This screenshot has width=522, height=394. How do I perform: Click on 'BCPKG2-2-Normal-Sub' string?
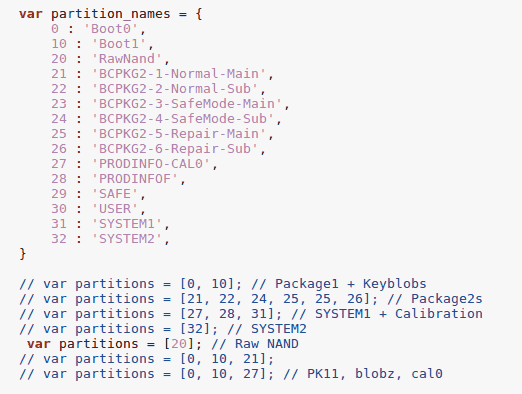[175, 89]
